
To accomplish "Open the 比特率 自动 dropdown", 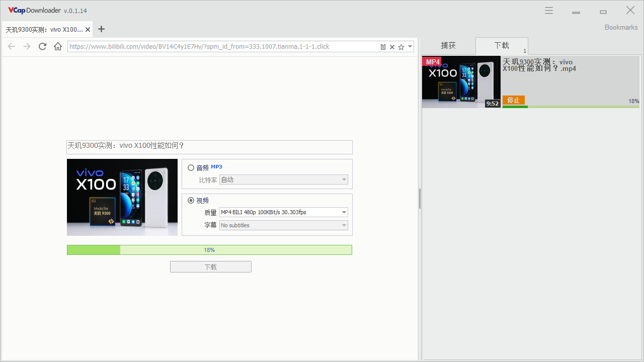I will 284,179.
